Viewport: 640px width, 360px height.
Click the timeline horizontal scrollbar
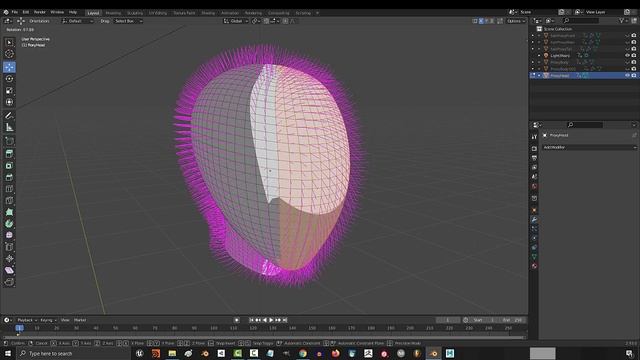(x=263, y=338)
